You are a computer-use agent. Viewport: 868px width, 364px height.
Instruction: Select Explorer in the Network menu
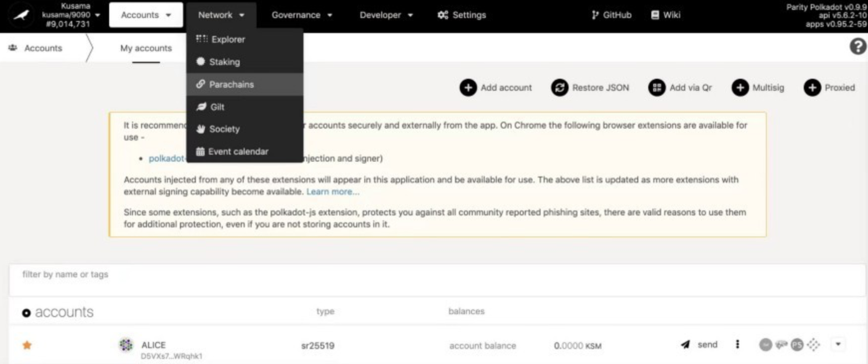pos(245,39)
